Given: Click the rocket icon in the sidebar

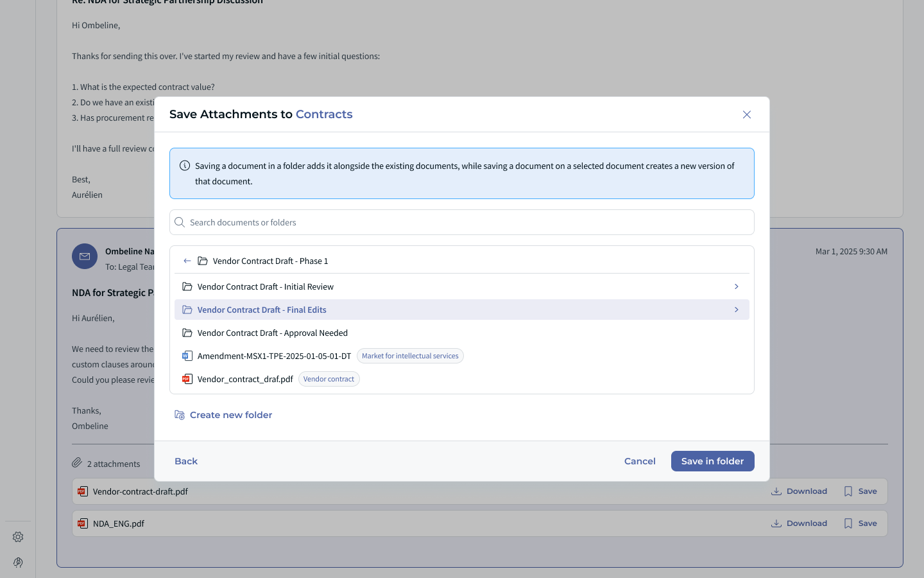Looking at the screenshot, I should 18,563.
